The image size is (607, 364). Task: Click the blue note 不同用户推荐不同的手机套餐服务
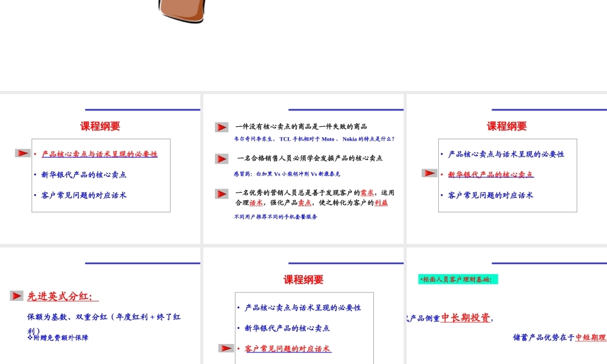(276, 217)
